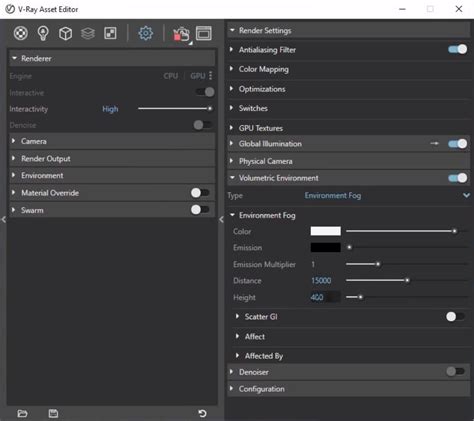This screenshot has width=474, height=421.
Task: Select the GPU engine option
Action: [x=198, y=76]
